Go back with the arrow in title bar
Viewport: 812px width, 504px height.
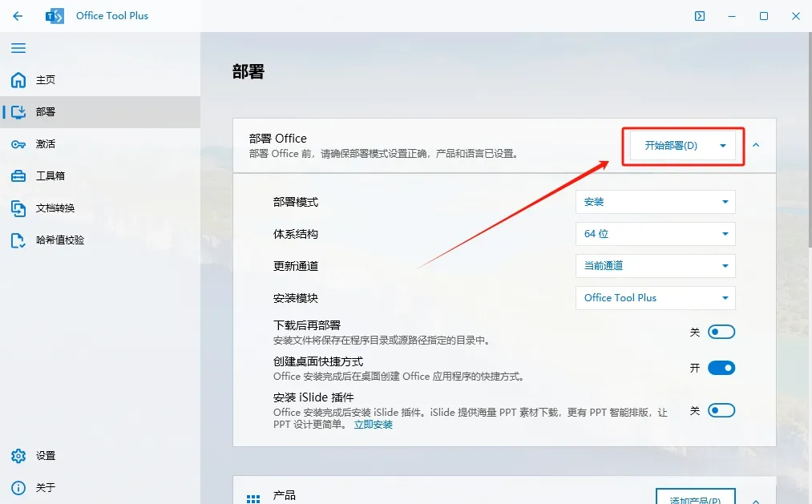pos(18,16)
